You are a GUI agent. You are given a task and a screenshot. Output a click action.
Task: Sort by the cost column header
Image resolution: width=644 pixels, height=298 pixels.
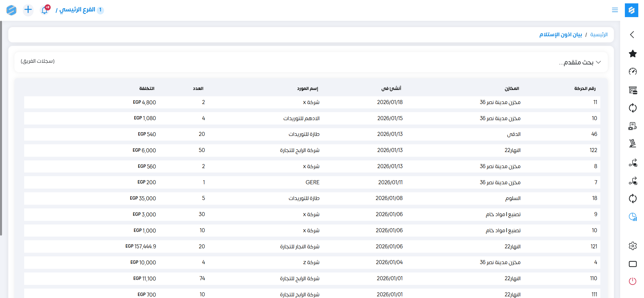(147, 89)
